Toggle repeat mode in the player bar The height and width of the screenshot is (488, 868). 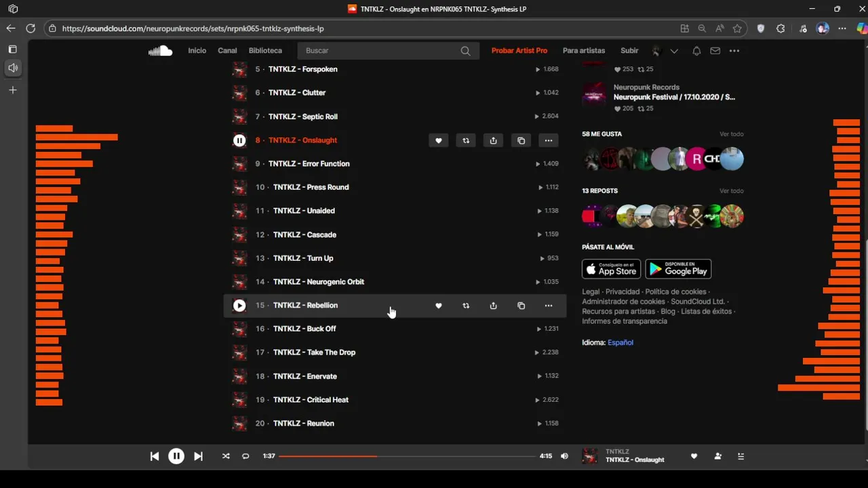245,456
